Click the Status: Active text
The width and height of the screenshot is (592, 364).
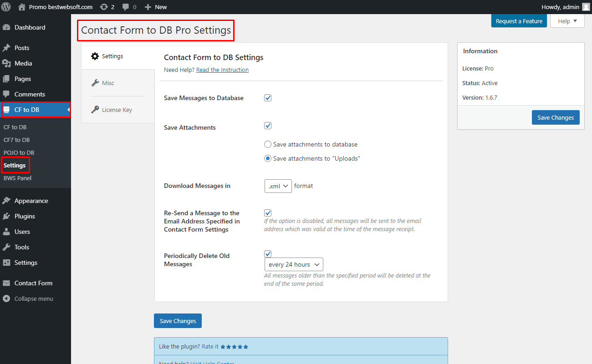coord(480,83)
